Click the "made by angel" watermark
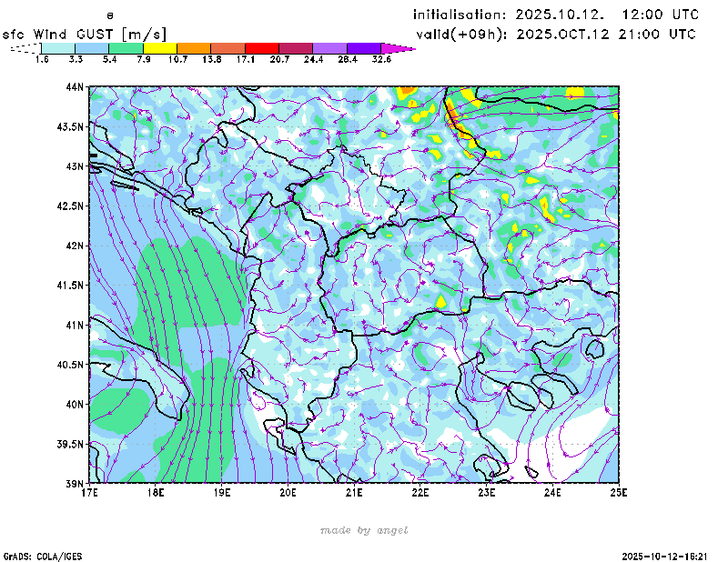Viewport: 728px width, 562px height. (364, 530)
